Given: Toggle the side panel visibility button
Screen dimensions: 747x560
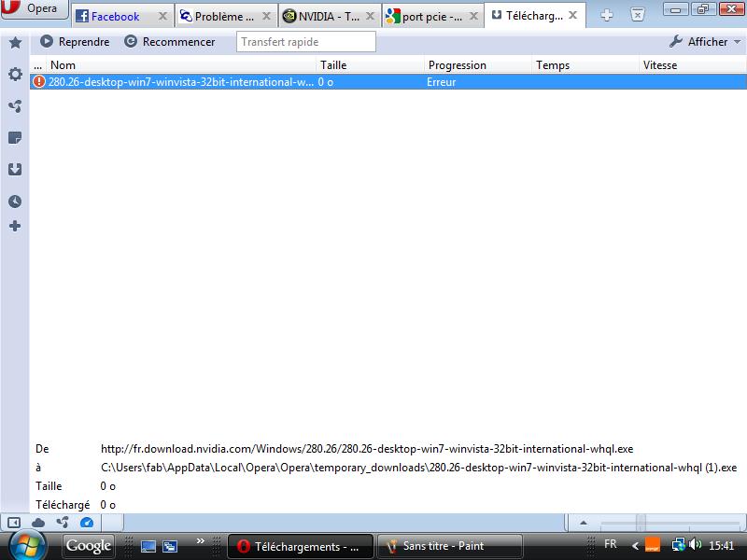Looking at the screenshot, I should 14,523.
